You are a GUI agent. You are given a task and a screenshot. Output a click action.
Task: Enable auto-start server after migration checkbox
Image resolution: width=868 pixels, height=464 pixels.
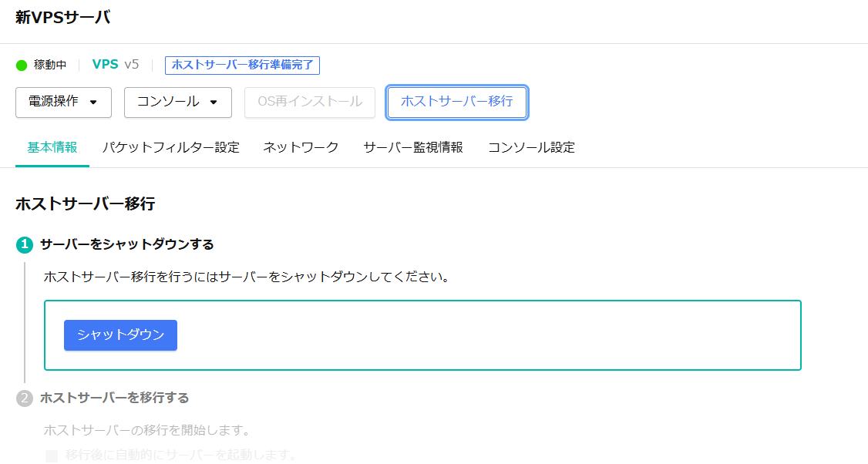[x=52, y=456]
